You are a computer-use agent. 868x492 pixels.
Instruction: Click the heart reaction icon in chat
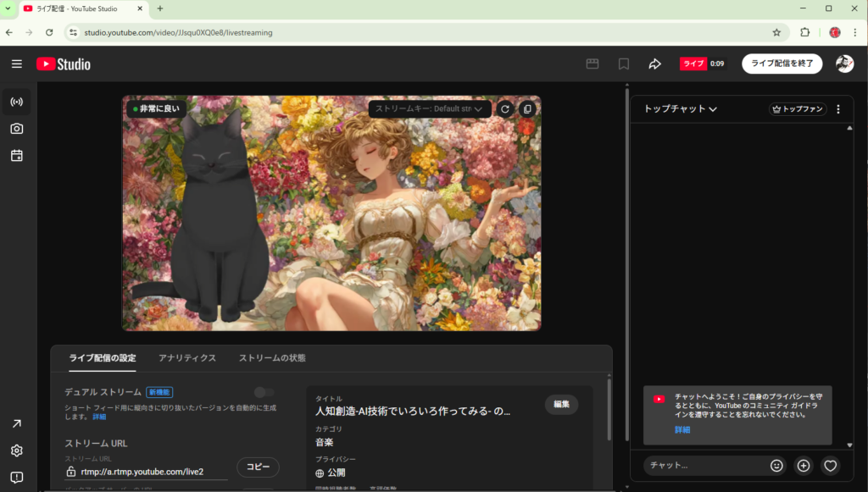pyautogui.click(x=830, y=465)
